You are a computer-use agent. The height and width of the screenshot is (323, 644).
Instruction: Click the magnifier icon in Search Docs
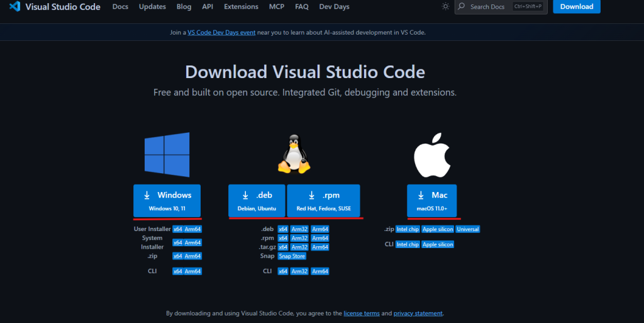[462, 7]
